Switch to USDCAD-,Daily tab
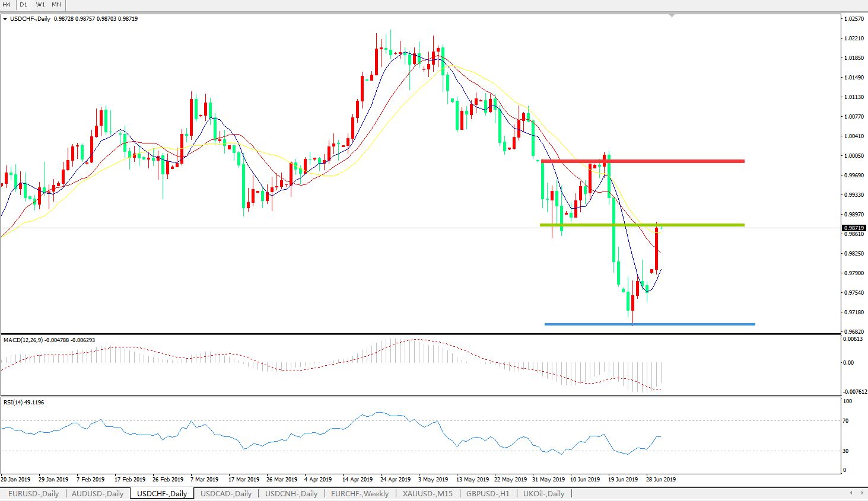 pos(226,493)
